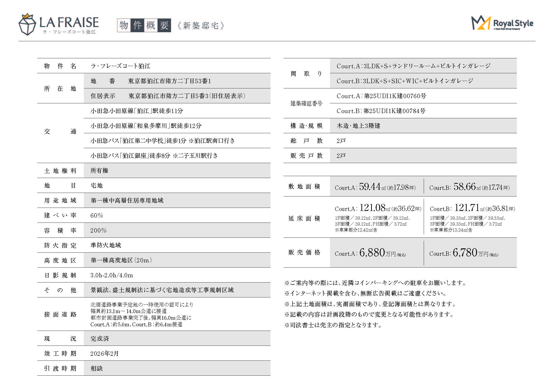Click the dark 要 character box

(x=164, y=25)
